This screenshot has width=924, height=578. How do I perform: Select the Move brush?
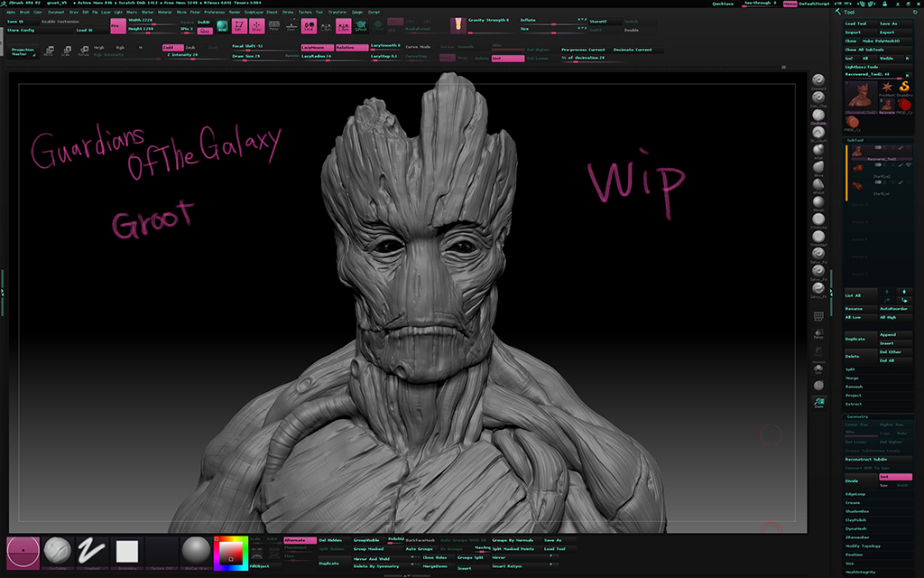click(x=818, y=167)
